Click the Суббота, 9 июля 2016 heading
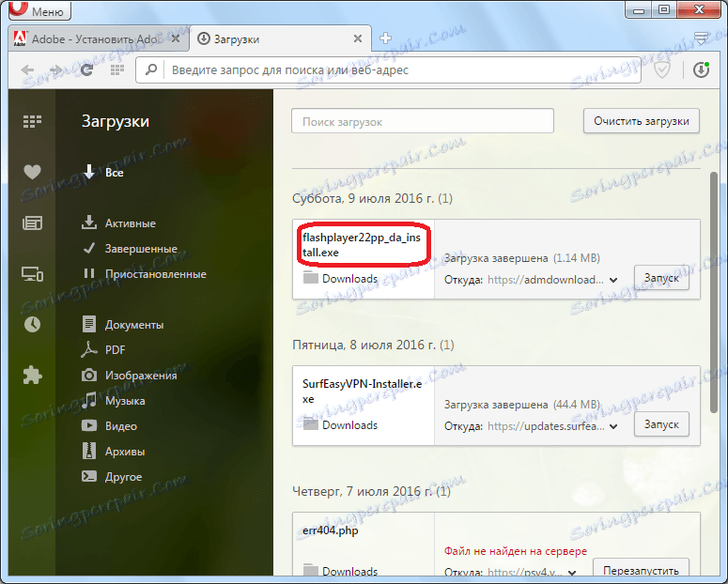 click(372, 198)
